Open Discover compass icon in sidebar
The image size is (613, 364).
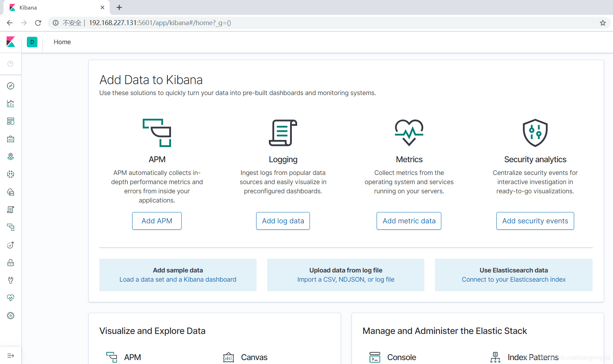(x=11, y=86)
